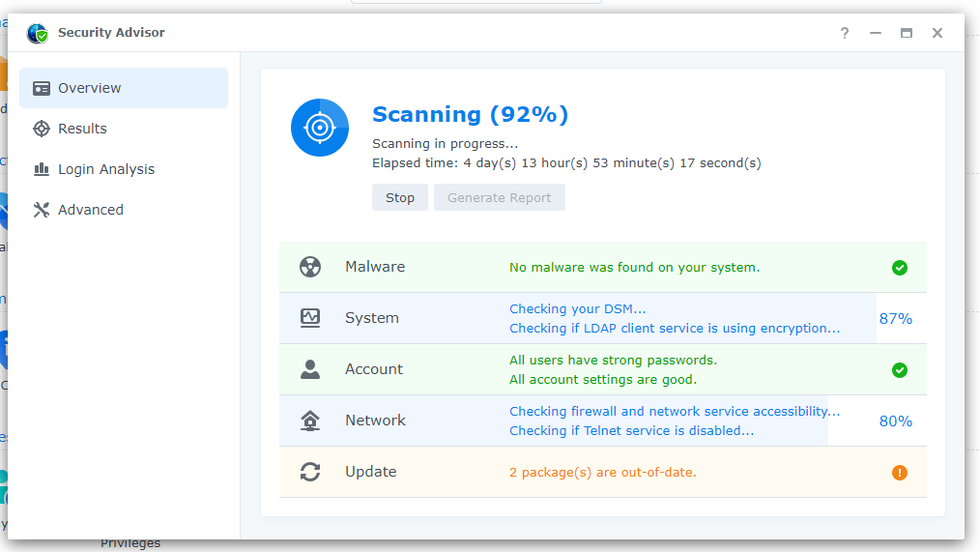The width and height of the screenshot is (980, 552).
Task: Click the blue scanning target icon
Action: (x=320, y=128)
